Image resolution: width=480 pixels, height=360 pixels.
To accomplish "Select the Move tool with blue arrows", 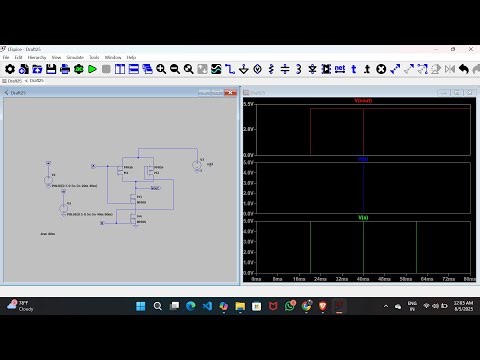I will (x=395, y=69).
